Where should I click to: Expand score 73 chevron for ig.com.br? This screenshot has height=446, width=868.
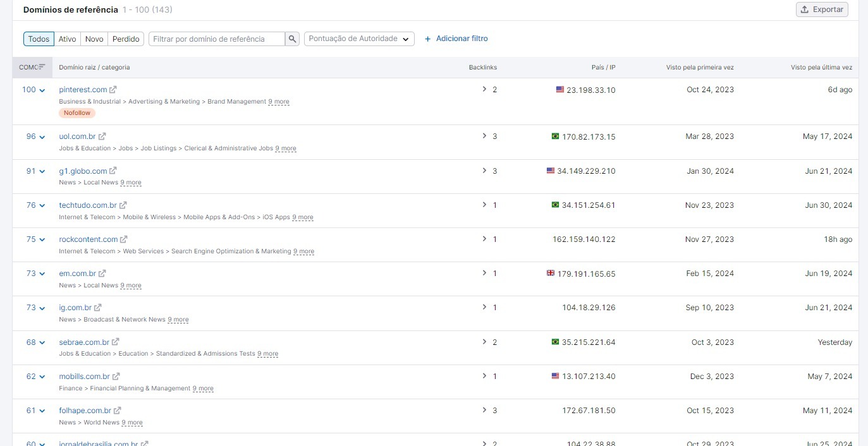click(x=42, y=308)
